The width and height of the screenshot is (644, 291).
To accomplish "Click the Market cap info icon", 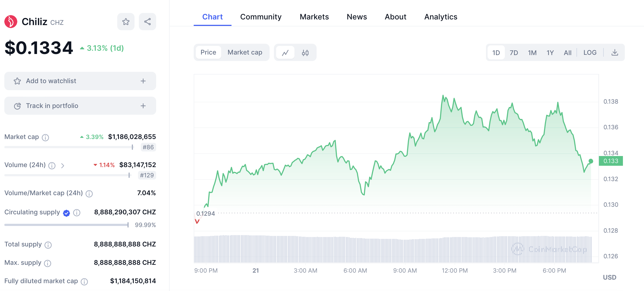I will coord(45,138).
